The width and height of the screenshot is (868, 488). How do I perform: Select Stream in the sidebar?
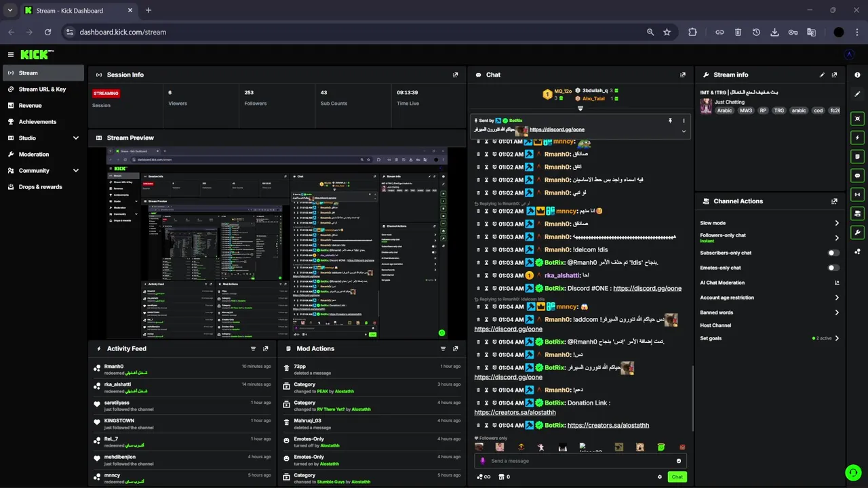pos(43,73)
